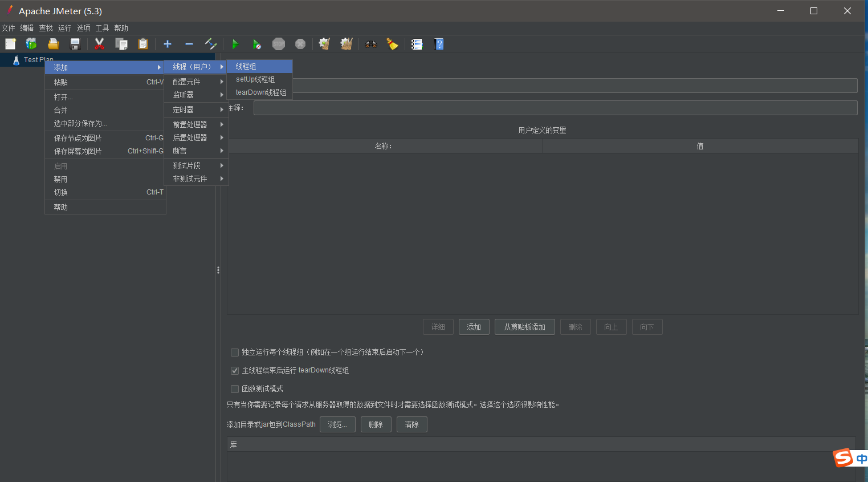Click the Open file folder icon
Image resolution: width=868 pixels, height=482 pixels.
tap(53, 44)
